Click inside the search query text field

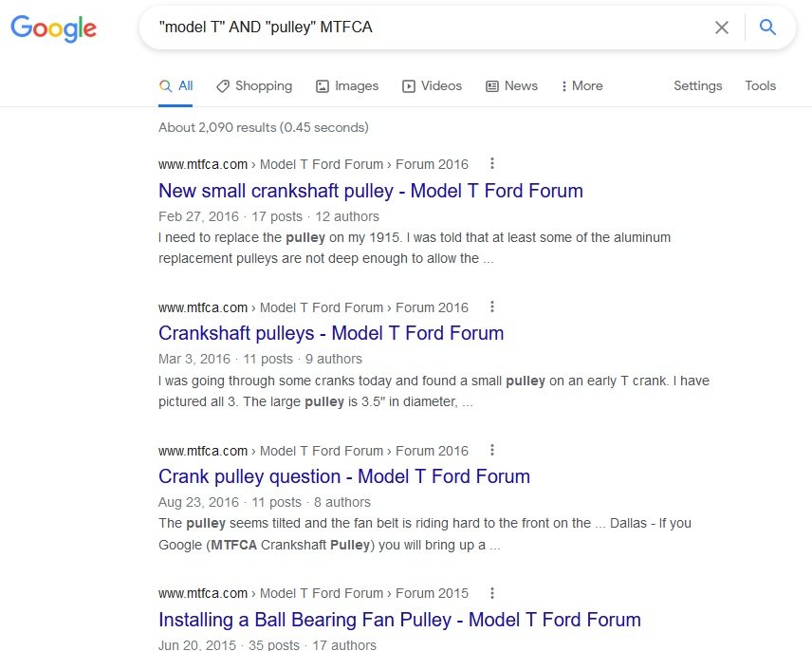pos(427,28)
